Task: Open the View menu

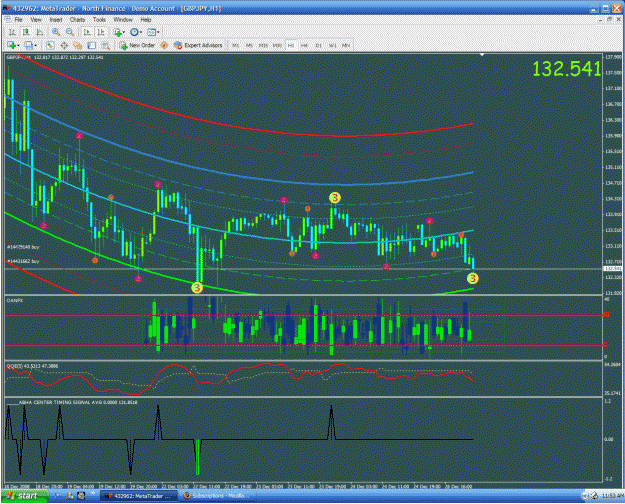Action: coord(36,20)
